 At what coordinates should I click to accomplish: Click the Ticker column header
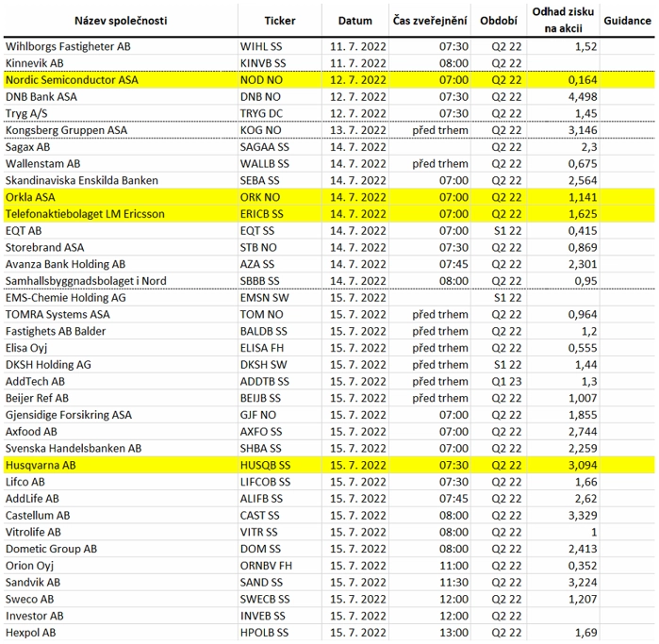tap(280, 21)
